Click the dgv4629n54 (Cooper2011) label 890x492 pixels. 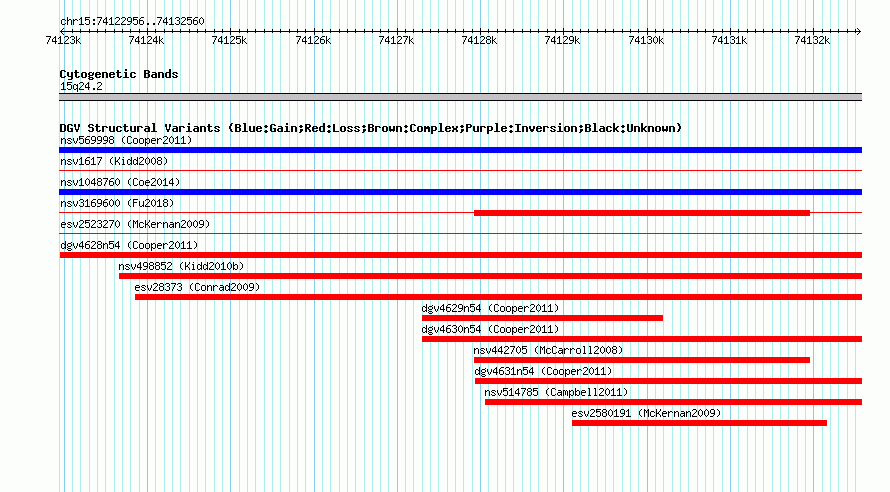click(x=490, y=308)
